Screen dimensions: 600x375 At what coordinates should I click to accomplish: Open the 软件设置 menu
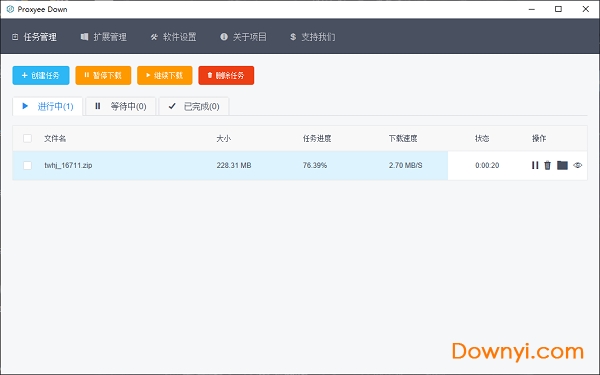pyautogui.click(x=173, y=37)
